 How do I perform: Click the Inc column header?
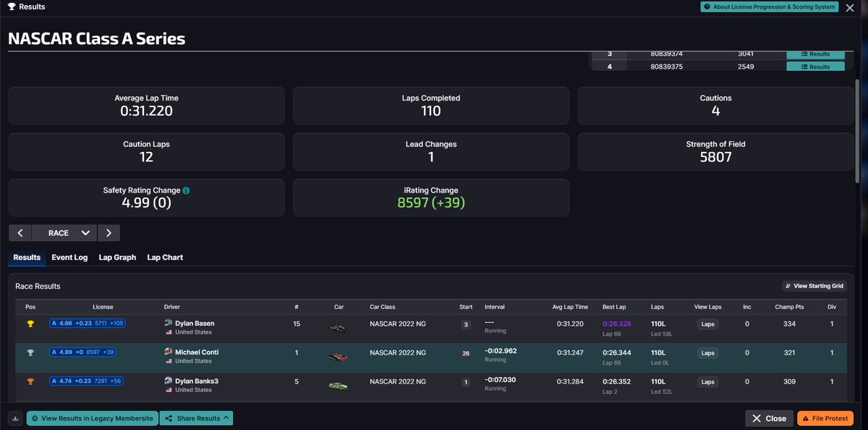[747, 307]
